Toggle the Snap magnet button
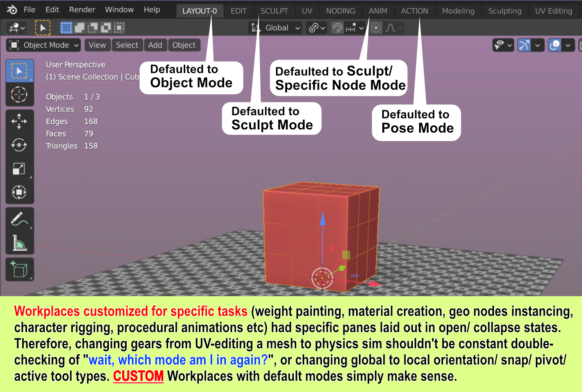This screenshot has height=392, width=582. (338, 28)
